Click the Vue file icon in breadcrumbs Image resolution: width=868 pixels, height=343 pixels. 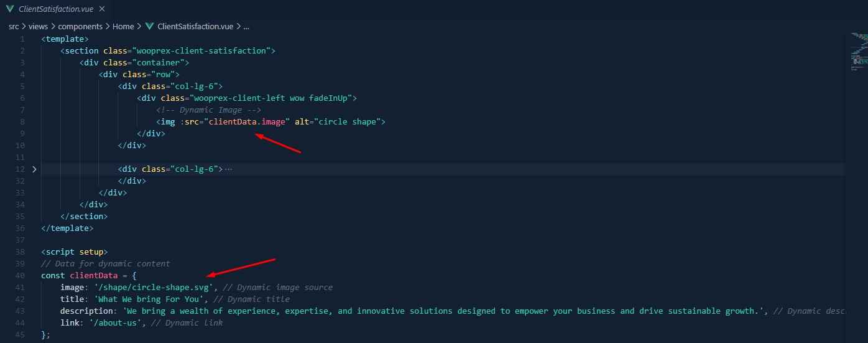tap(149, 26)
